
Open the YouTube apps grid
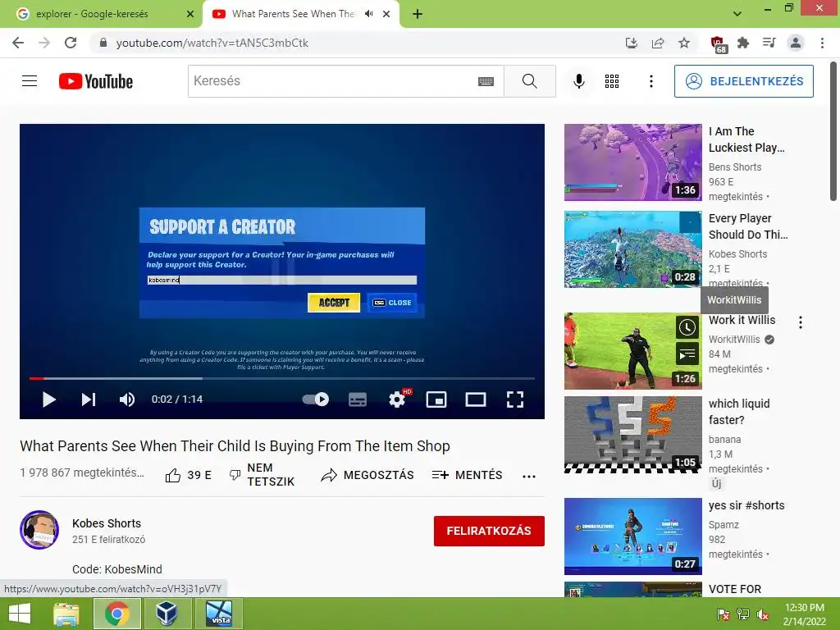tap(612, 81)
